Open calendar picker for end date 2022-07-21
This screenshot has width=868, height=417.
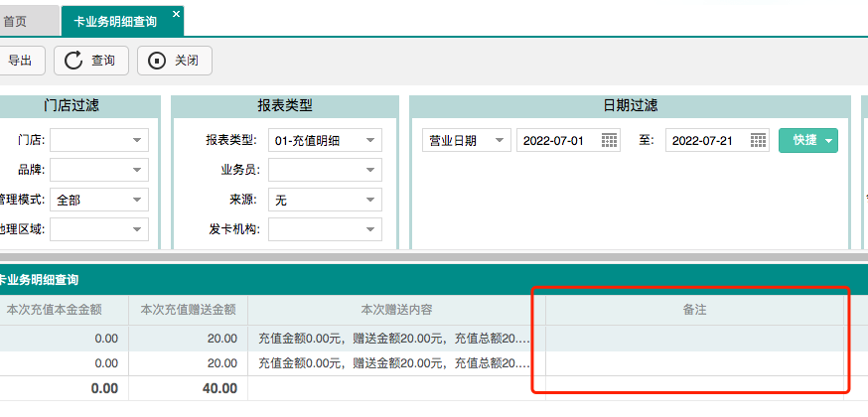(x=759, y=140)
